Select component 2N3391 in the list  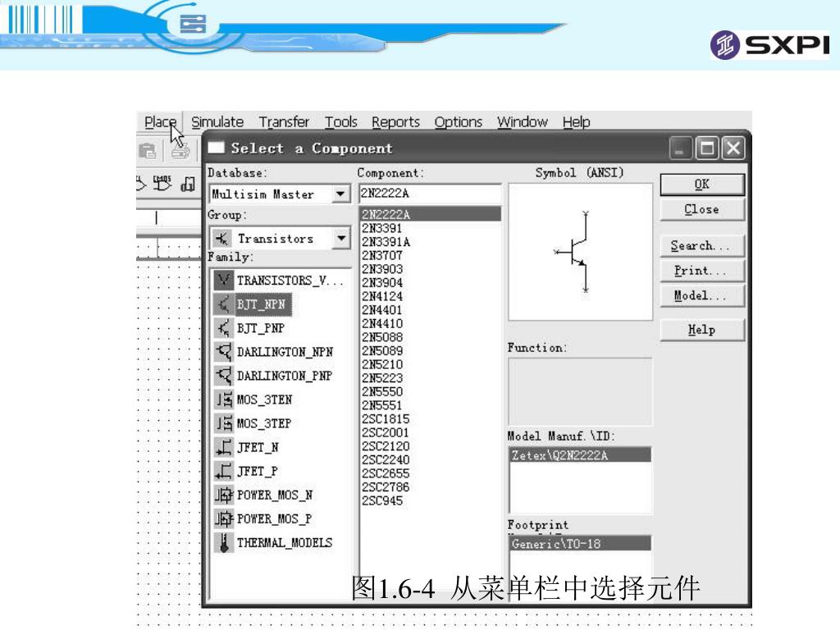point(381,228)
